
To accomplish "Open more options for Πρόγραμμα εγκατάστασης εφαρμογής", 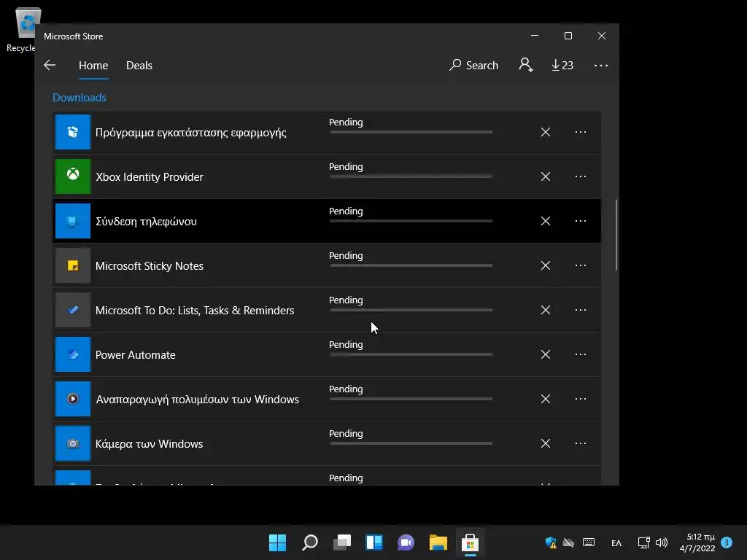I will pos(580,132).
